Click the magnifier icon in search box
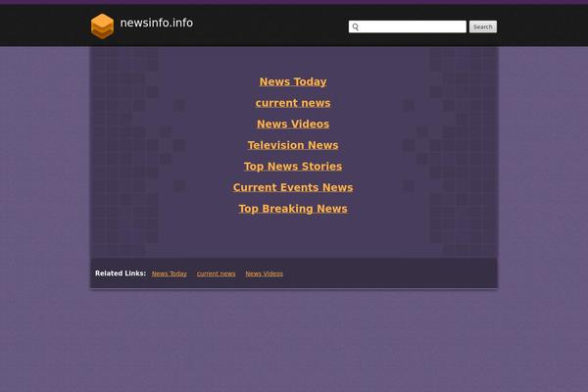This screenshot has height=392, width=588. pos(356,27)
